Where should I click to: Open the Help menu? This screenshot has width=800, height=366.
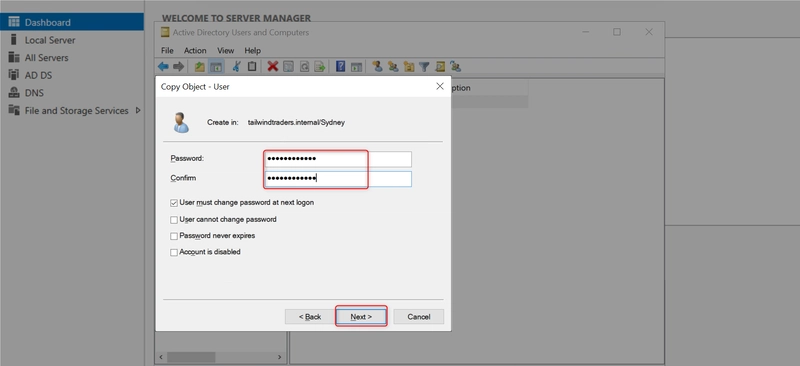pyautogui.click(x=253, y=51)
